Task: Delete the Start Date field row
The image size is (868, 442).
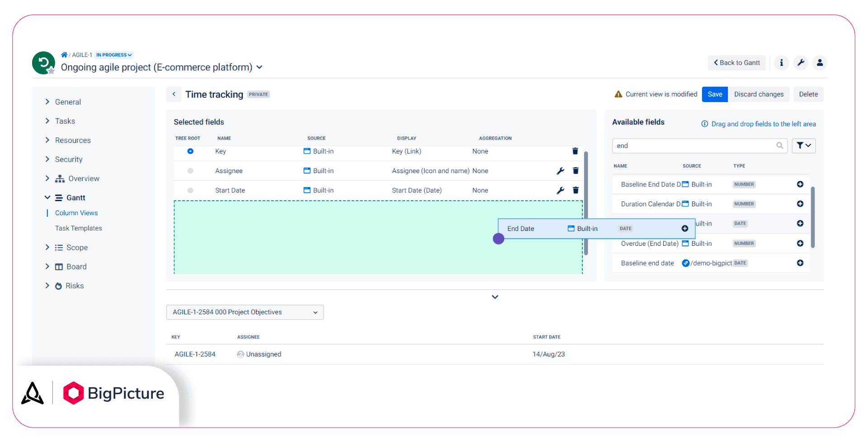Action: point(576,190)
